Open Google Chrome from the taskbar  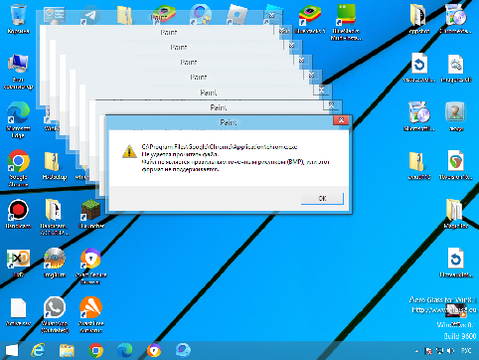96,350
